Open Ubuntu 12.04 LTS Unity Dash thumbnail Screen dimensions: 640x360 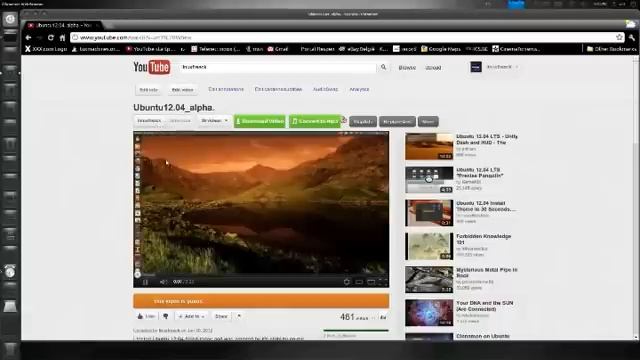[429, 147]
